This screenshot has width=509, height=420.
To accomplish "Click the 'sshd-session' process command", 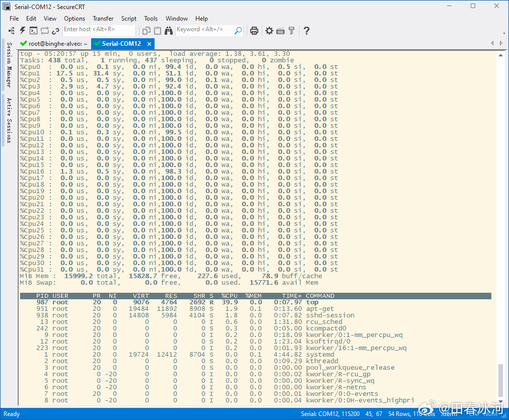I will pyautogui.click(x=330, y=315).
